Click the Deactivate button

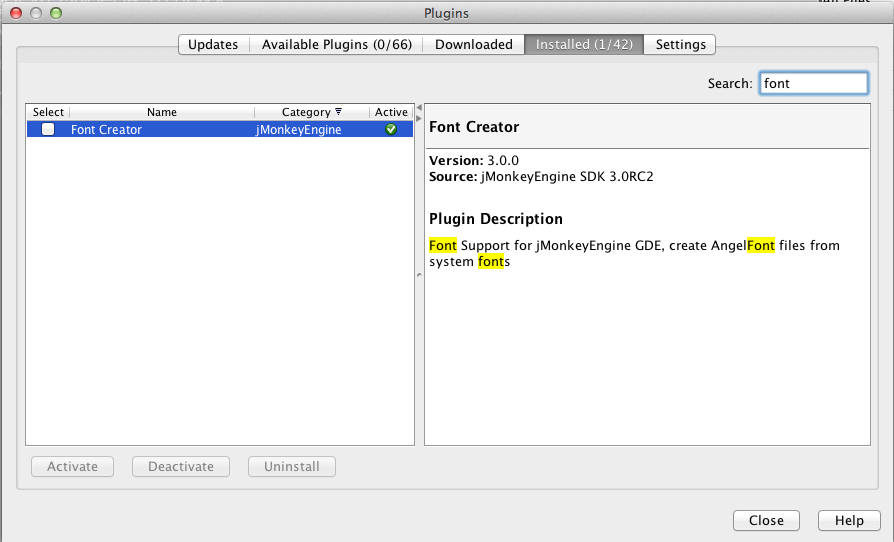coord(181,466)
